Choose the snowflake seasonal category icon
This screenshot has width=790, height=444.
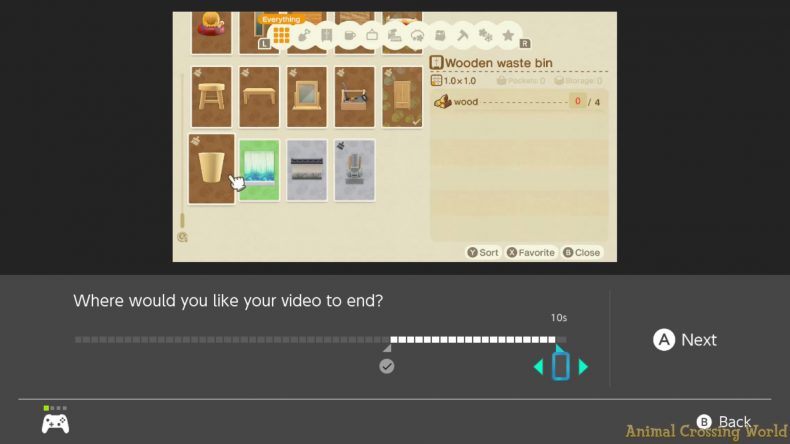pyautogui.click(x=485, y=35)
